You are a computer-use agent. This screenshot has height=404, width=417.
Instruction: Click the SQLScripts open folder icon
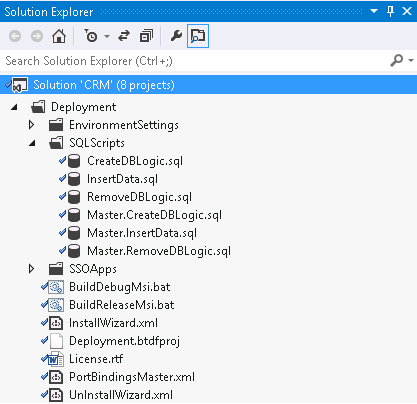coord(56,143)
